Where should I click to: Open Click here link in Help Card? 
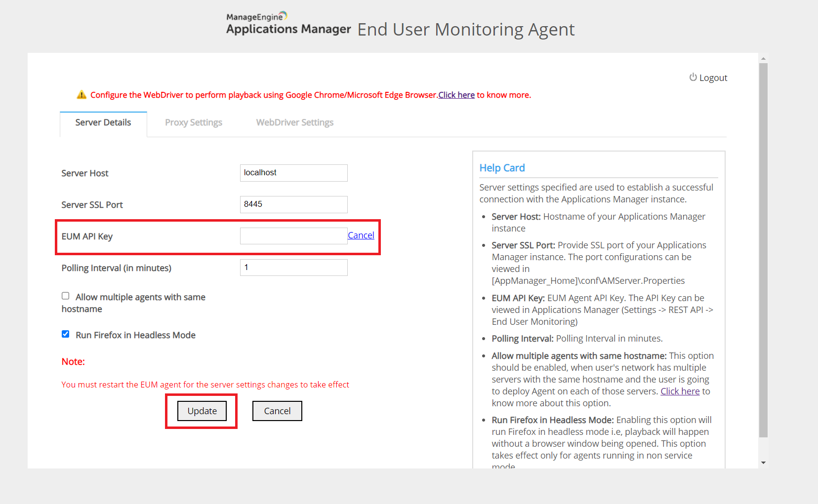[x=680, y=391]
